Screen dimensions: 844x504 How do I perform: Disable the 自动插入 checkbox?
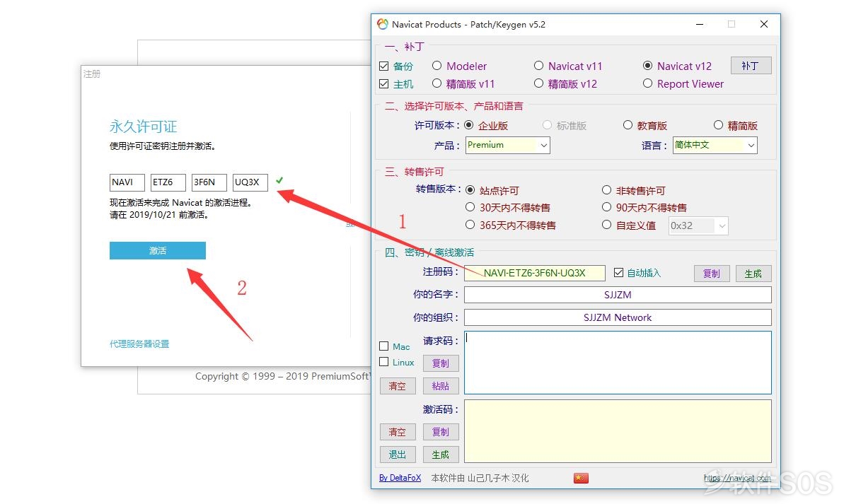tap(618, 273)
